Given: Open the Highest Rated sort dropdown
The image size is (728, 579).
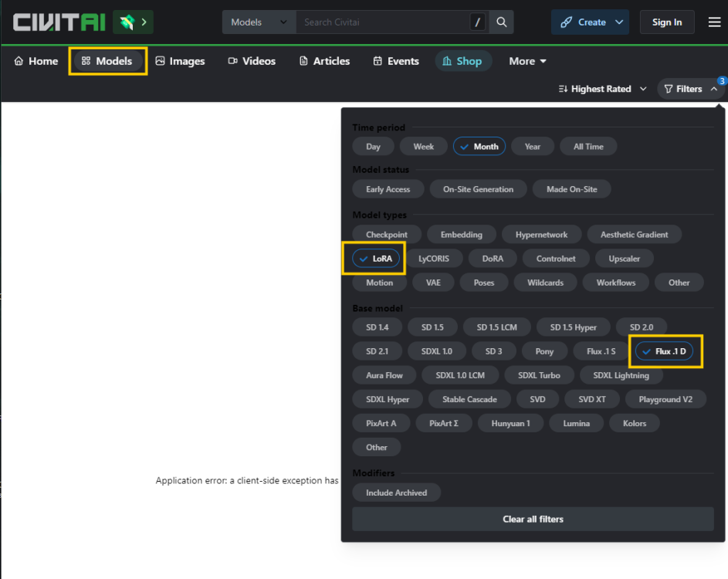Looking at the screenshot, I should [602, 89].
